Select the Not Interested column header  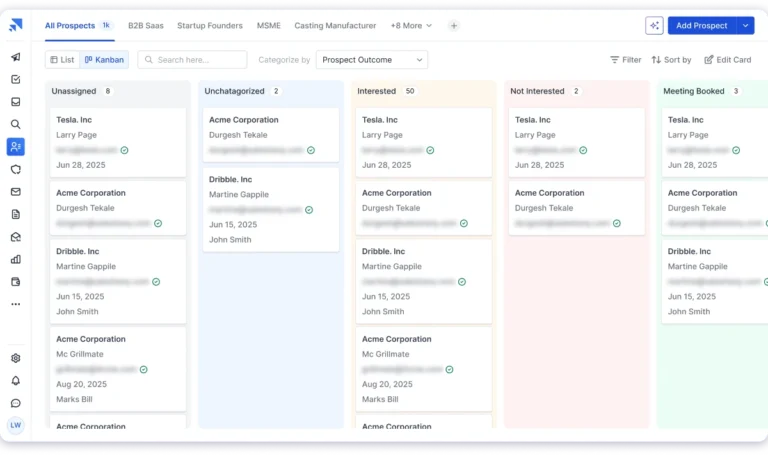tap(537, 91)
